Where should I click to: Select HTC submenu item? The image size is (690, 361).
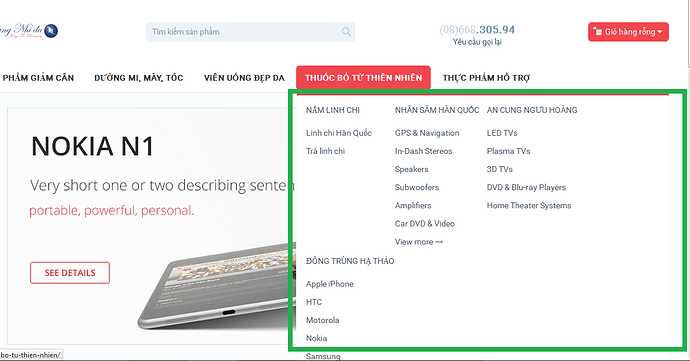click(x=314, y=302)
